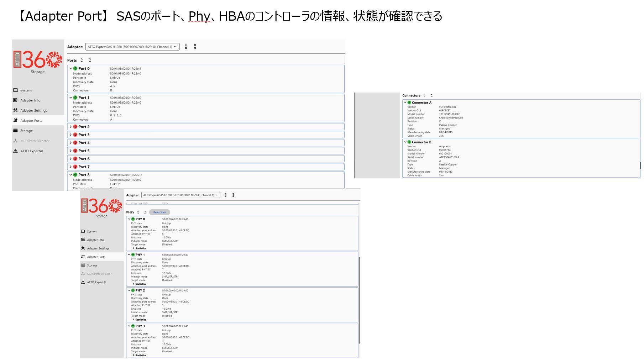The height and width of the screenshot is (363, 644).
Task: Collapse the Port 0 section
Action: 70,69
